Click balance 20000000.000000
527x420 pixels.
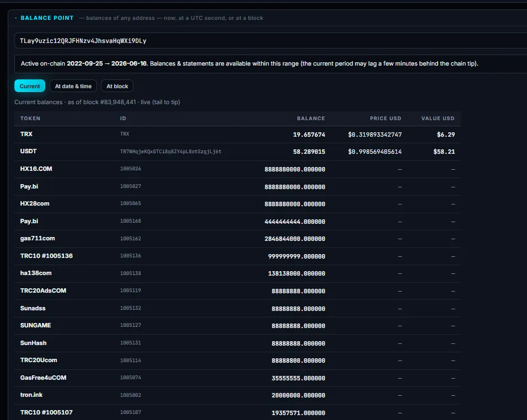tap(298, 395)
